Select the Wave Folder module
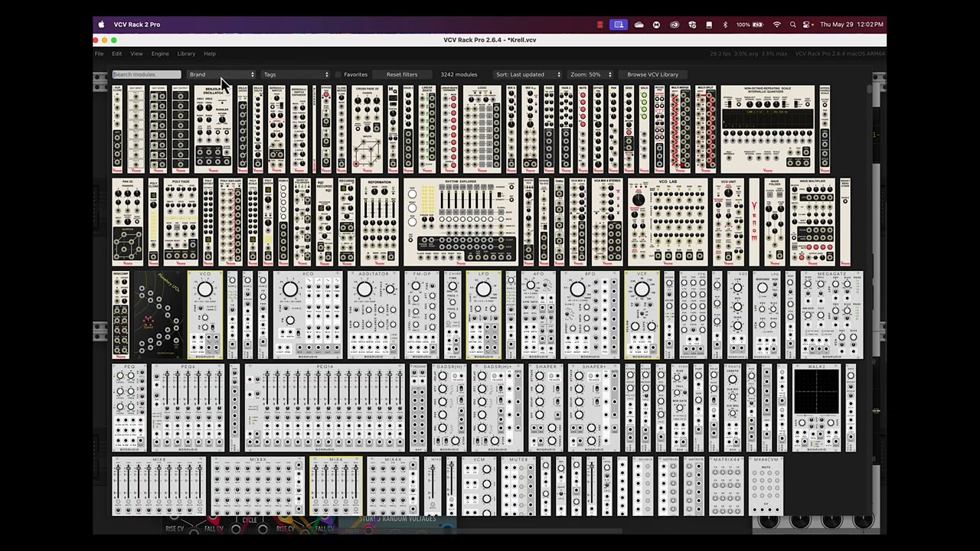 [775, 222]
